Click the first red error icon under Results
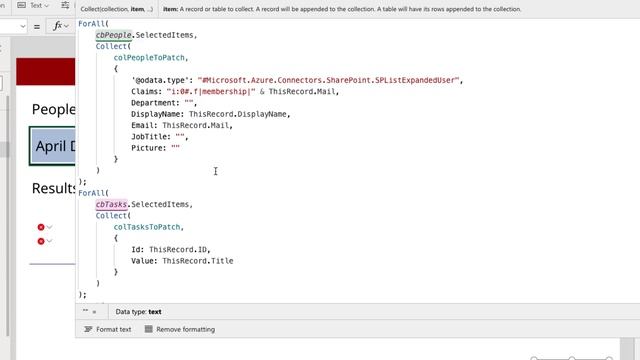 [41, 227]
